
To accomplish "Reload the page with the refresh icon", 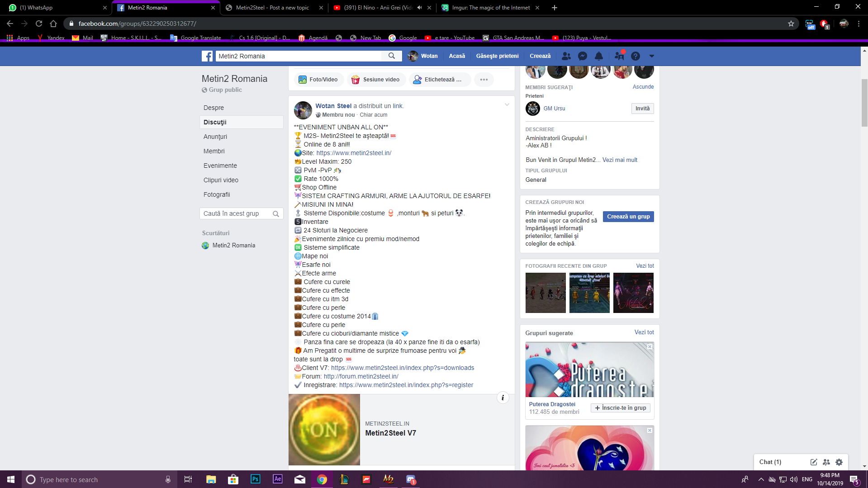I will point(39,24).
